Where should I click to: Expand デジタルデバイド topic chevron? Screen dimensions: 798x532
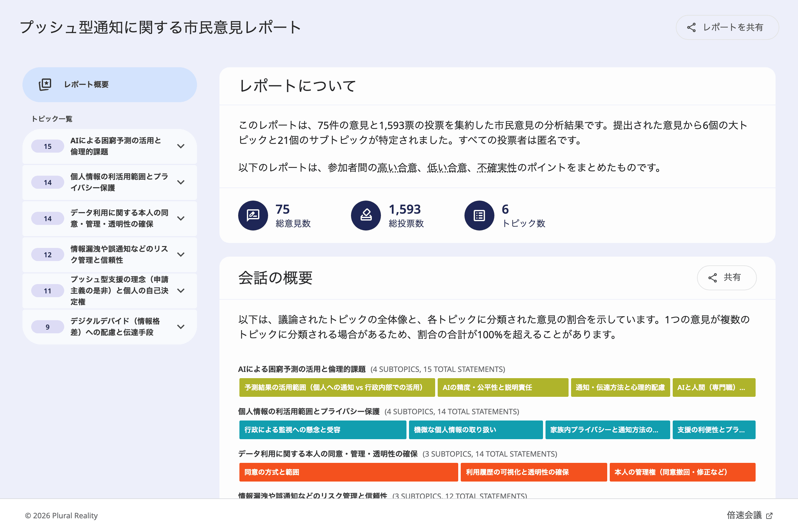point(181,327)
